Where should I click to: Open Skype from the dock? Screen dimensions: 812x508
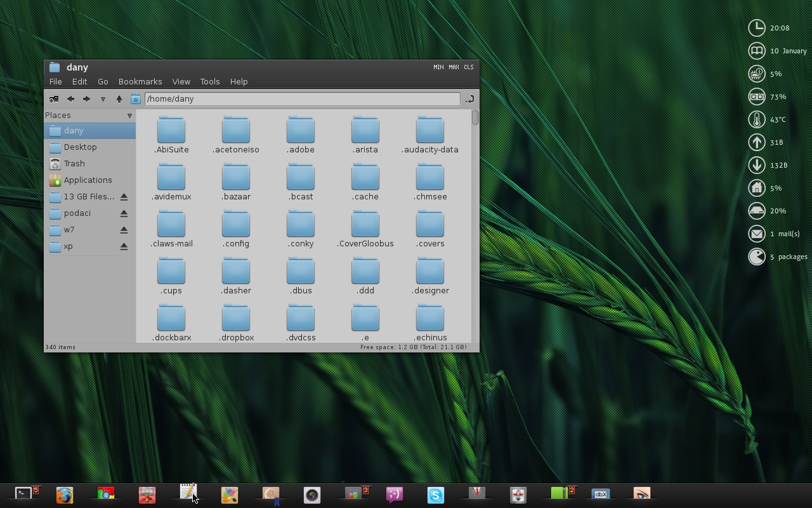click(x=436, y=495)
